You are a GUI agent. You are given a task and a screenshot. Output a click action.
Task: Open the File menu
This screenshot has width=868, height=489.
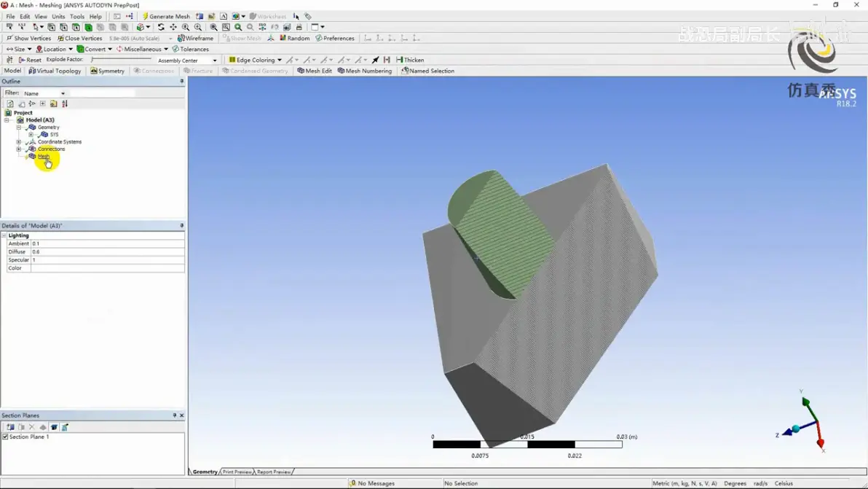click(10, 17)
